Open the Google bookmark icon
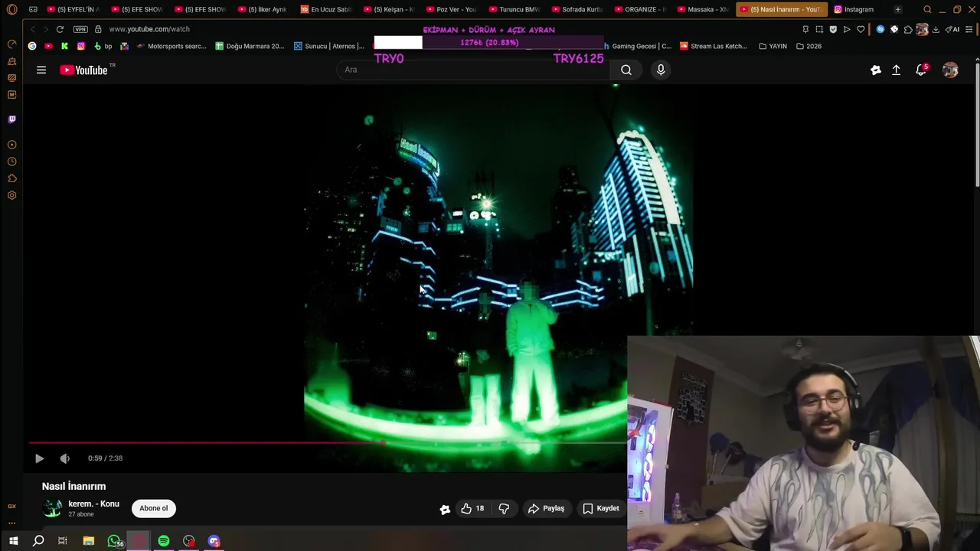The height and width of the screenshot is (551, 980). (32, 46)
